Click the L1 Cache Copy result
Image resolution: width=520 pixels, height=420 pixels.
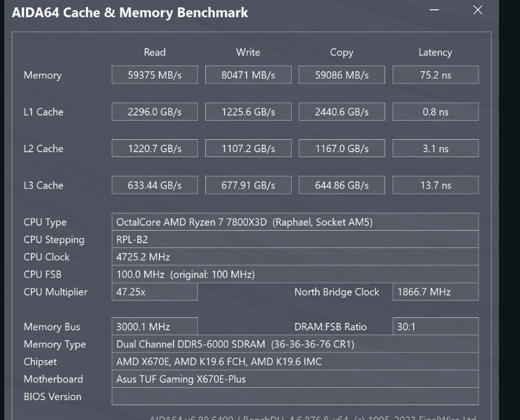(x=341, y=112)
